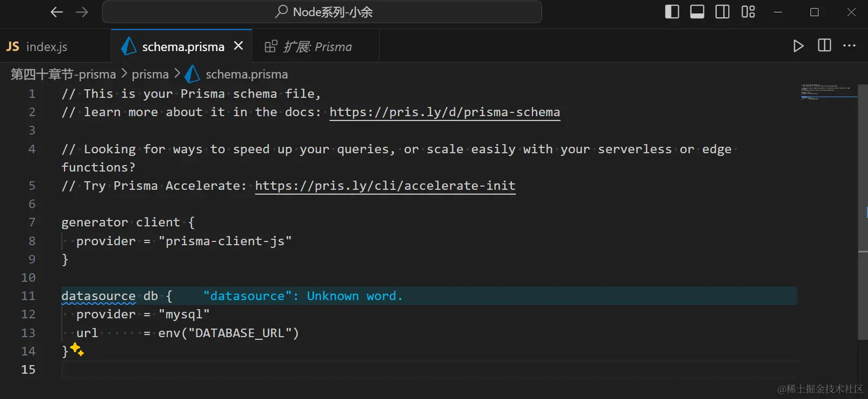Viewport: 868px width, 399px height.
Task: Click the generator client declaration
Action: [128, 222]
